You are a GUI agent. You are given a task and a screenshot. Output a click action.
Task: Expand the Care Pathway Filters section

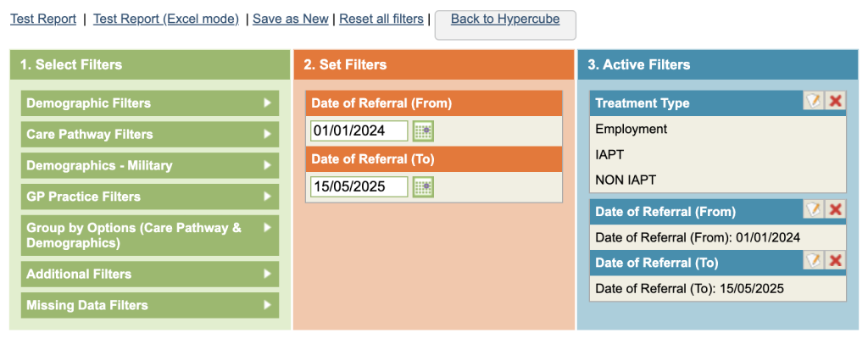149,134
